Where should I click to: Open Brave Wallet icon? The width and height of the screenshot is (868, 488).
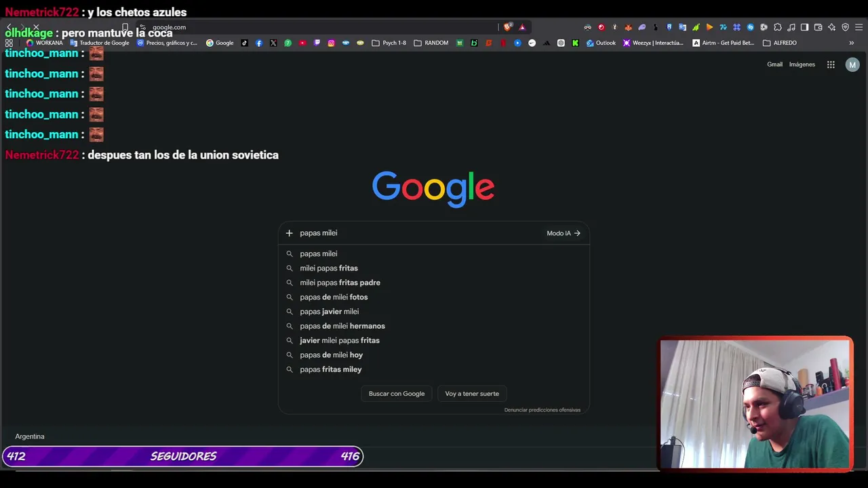[818, 27]
